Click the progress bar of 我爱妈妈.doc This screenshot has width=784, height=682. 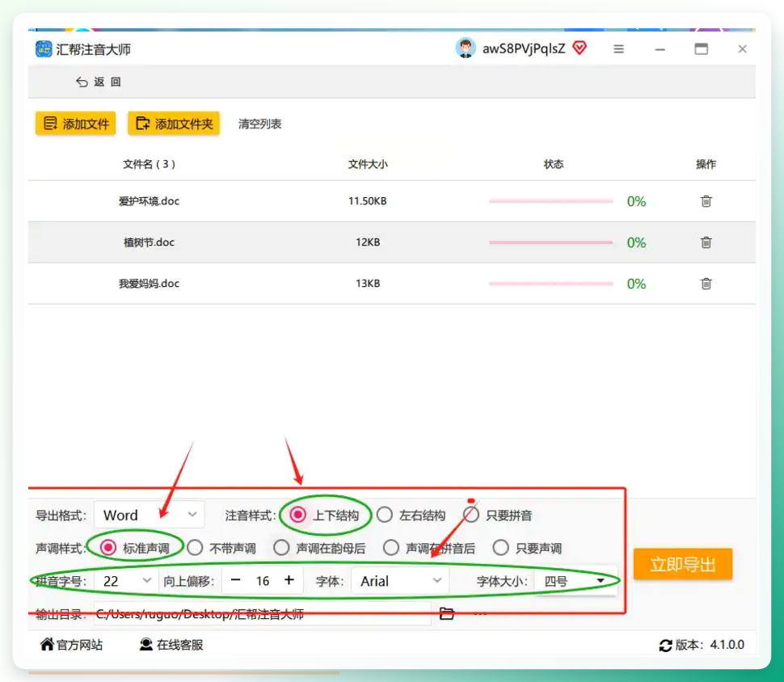[x=551, y=284]
